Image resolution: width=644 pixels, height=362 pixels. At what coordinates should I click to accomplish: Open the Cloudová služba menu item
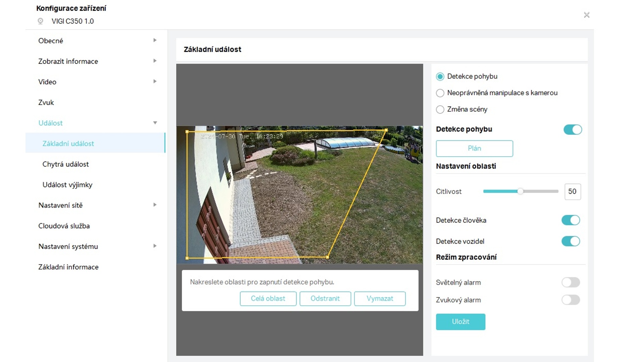[x=64, y=226]
